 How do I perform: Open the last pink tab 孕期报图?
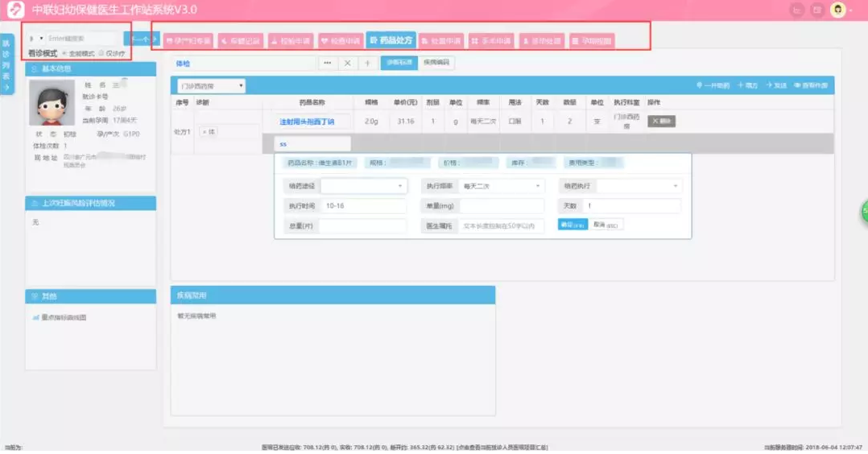(592, 41)
